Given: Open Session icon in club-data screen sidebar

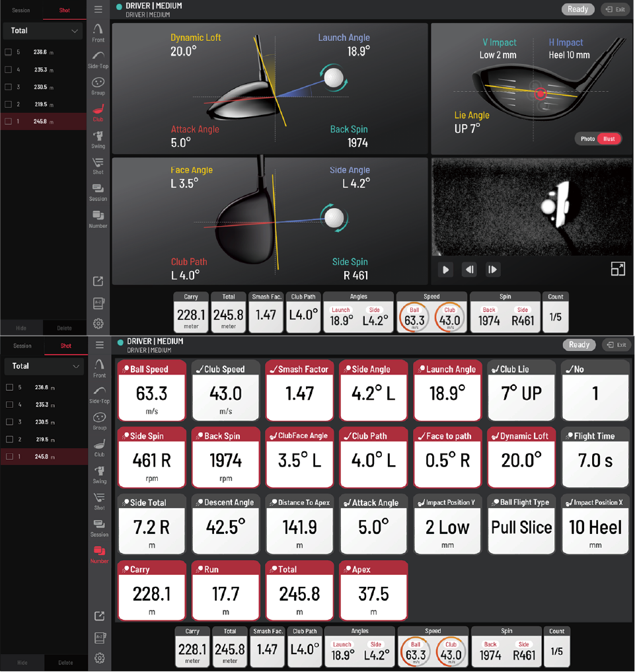Looking at the screenshot, I should (98, 192).
